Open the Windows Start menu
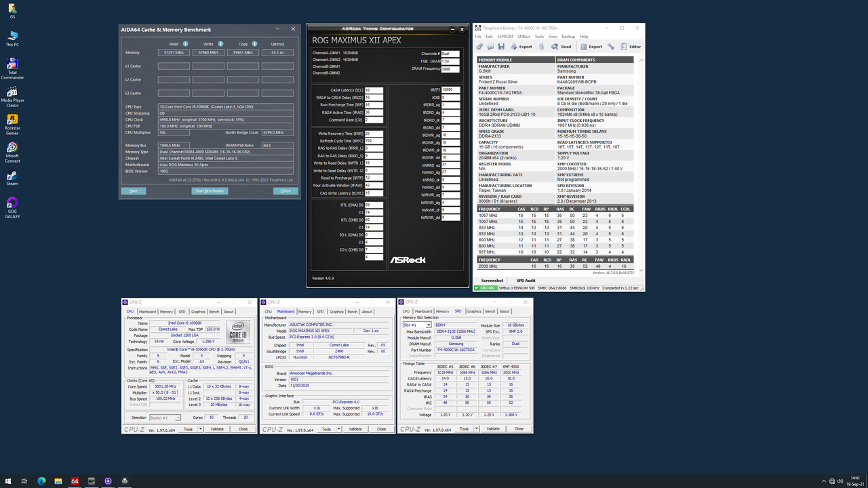868x488 pixels. [x=7, y=481]
